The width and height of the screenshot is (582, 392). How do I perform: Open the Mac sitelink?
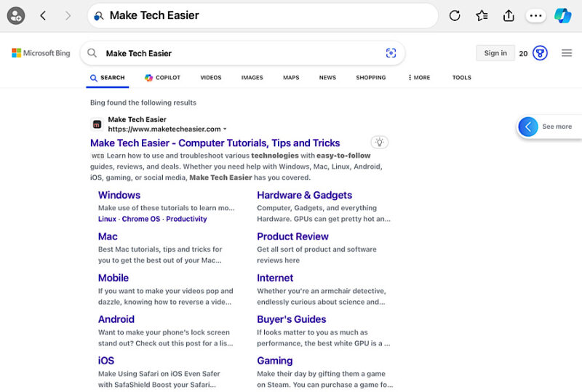tap(108, 236)
